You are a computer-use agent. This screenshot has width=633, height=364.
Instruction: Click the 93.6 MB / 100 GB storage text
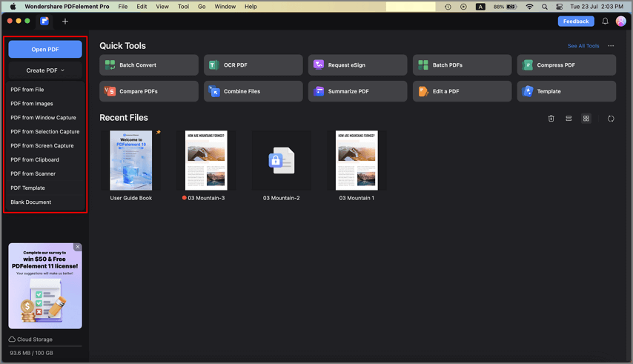click(x=31, y=353)
